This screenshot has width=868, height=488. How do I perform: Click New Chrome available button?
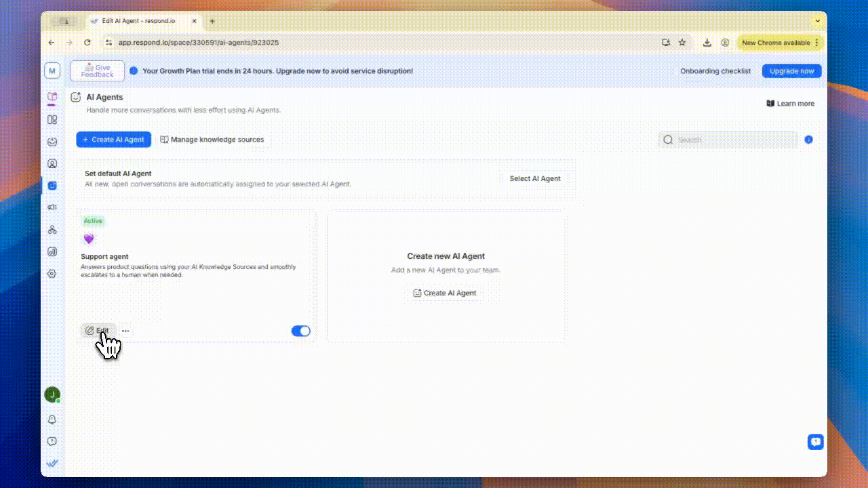pos(776,42)
